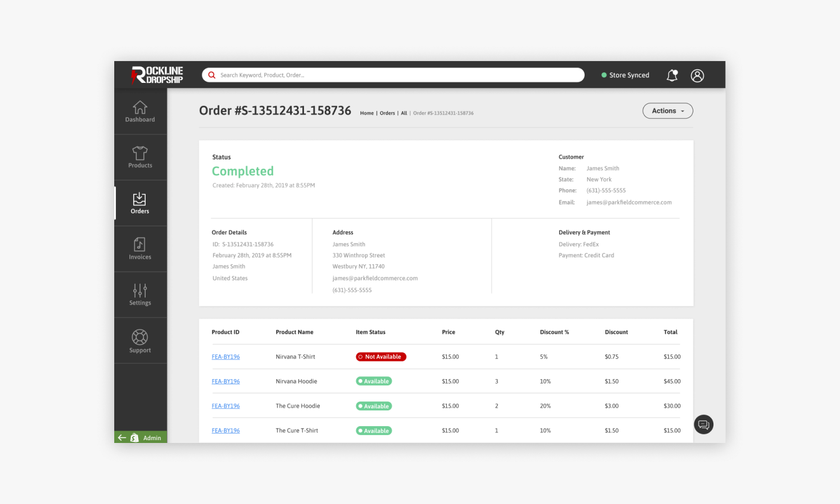Open the live chat bubble
840x504 pixels.
click(704, 424)
